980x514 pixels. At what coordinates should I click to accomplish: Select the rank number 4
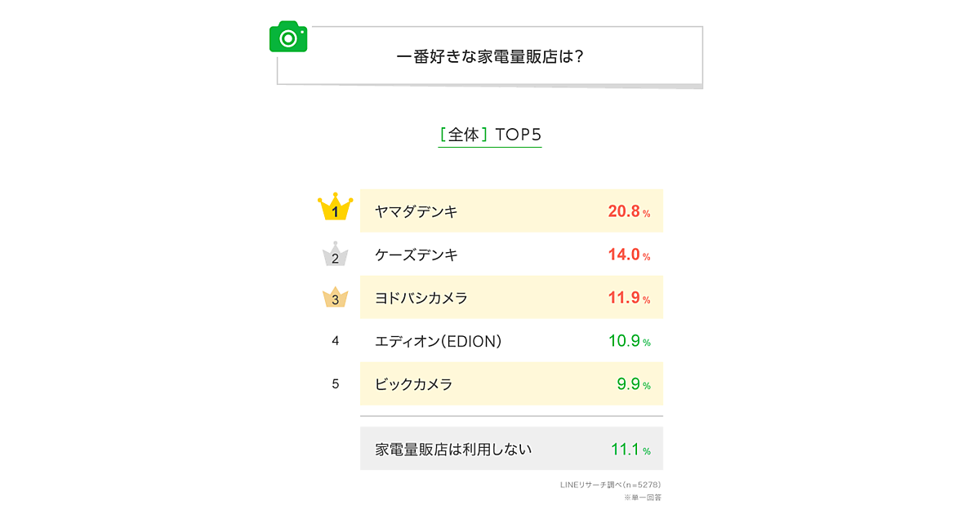(335, 341)
